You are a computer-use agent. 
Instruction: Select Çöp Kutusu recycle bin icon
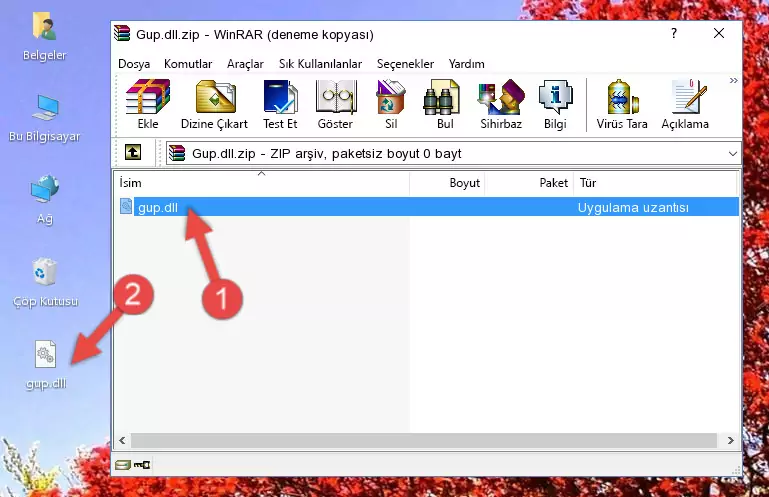point(45,283)
